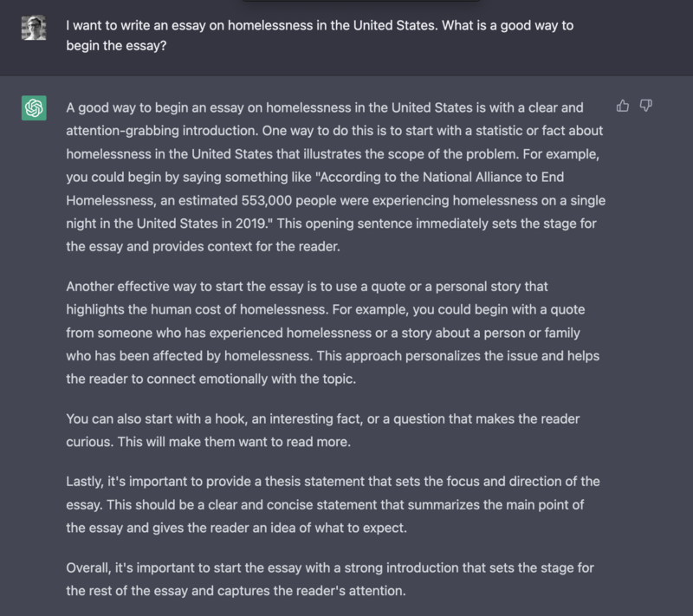Click the paragraph starting "Lastly, it's important"
The width and height of the screenshot is (693, 616).
334,503
